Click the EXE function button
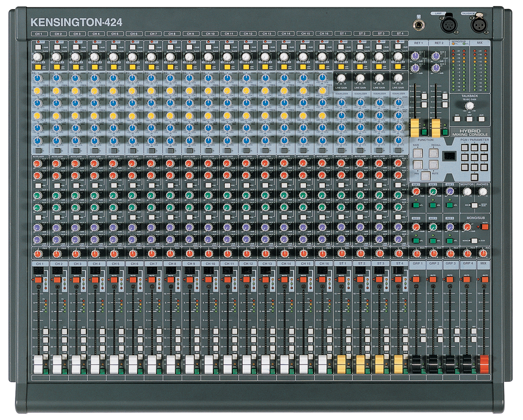Viewport: 523px width, 420px height. point(425,176)
